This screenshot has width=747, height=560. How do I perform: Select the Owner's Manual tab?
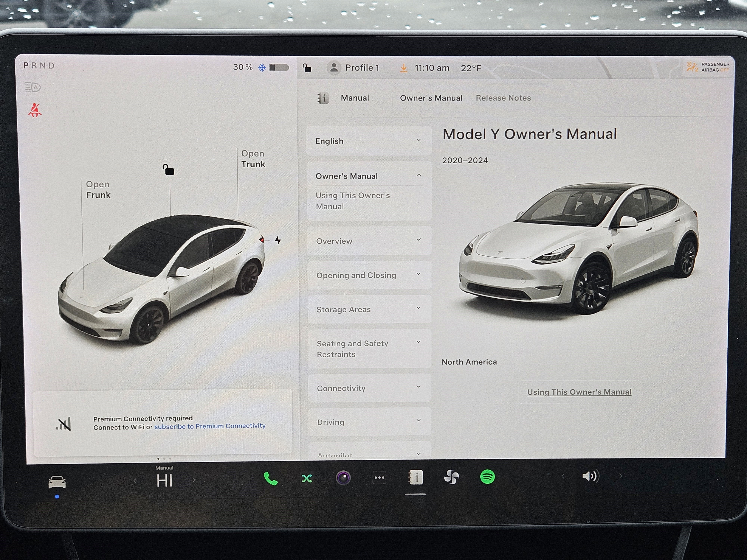431,98
